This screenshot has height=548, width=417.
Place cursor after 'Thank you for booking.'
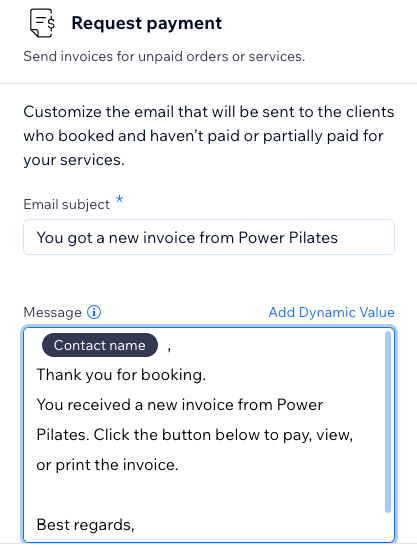pos(207,375)
